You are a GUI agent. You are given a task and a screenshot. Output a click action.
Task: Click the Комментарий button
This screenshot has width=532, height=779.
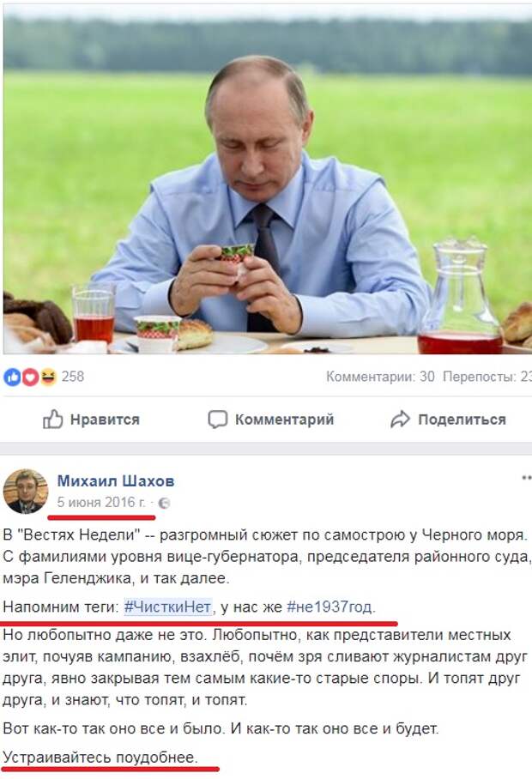tap(270, 420)
